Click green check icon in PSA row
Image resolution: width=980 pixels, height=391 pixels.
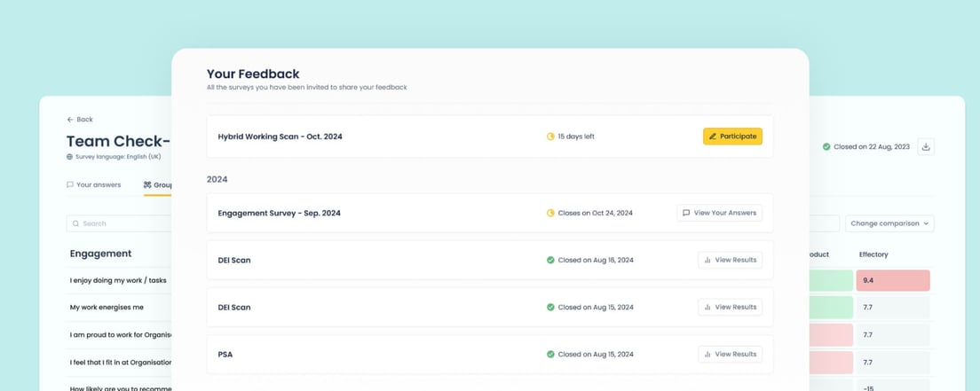tap(550, 354)
